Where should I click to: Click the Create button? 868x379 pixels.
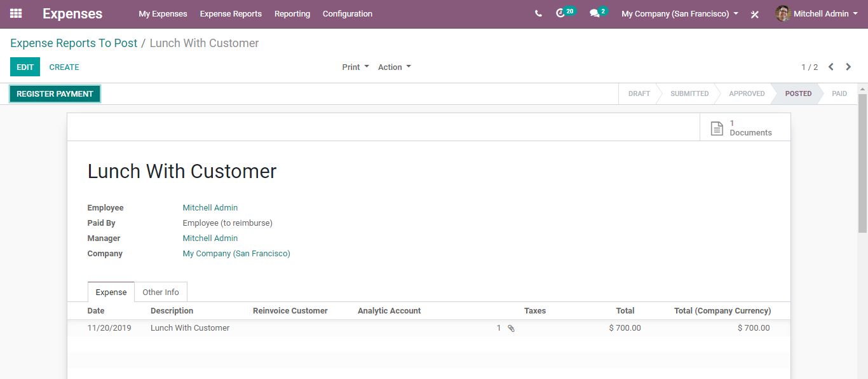[64, 67]
